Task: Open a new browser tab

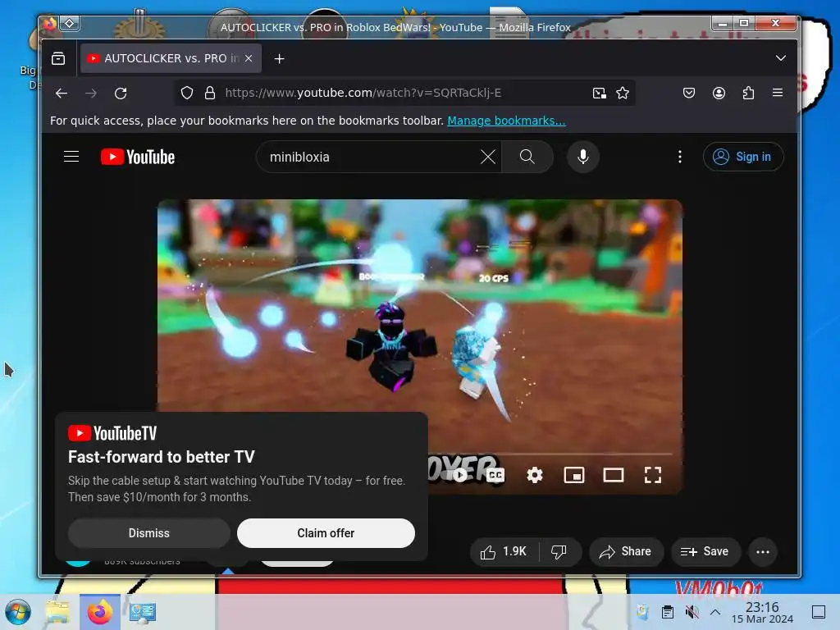Action: click(279, 58)
